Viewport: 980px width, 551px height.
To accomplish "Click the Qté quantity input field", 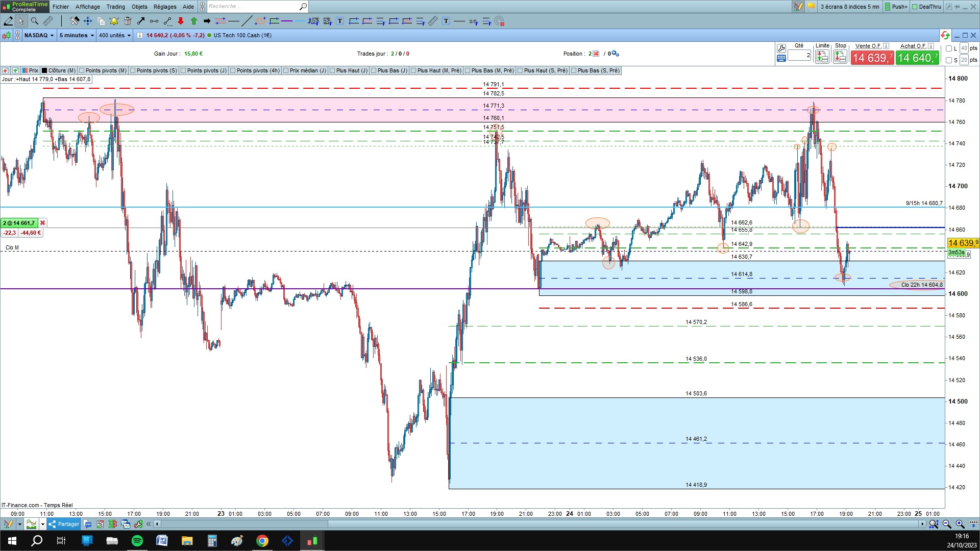I will [x=799, y=55].
